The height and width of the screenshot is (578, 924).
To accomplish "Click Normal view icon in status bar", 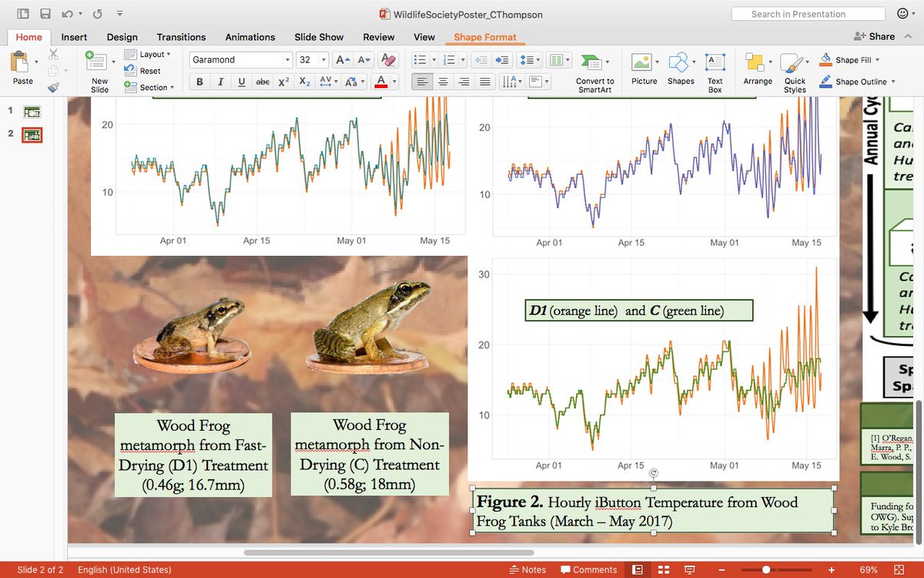I will click(638, 570).
